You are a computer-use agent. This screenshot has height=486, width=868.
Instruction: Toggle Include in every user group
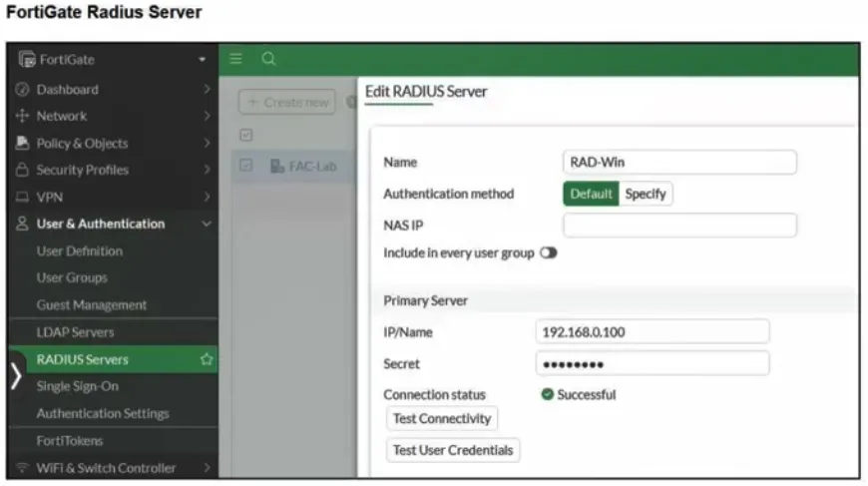click(x=548, y=252)
